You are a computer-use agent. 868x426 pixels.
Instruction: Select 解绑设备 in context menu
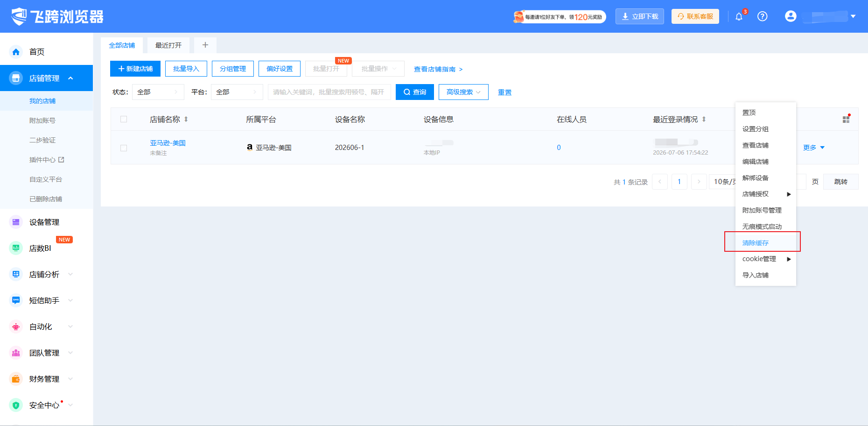point(766,178)
